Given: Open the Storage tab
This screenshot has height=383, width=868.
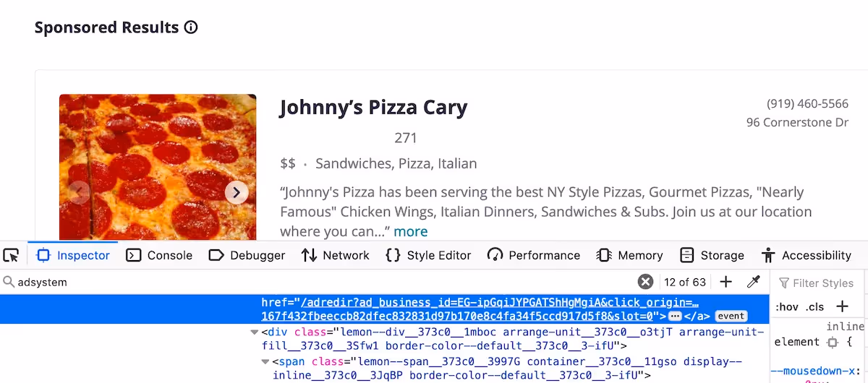Looking at the screenshot, I should point(712,255).
